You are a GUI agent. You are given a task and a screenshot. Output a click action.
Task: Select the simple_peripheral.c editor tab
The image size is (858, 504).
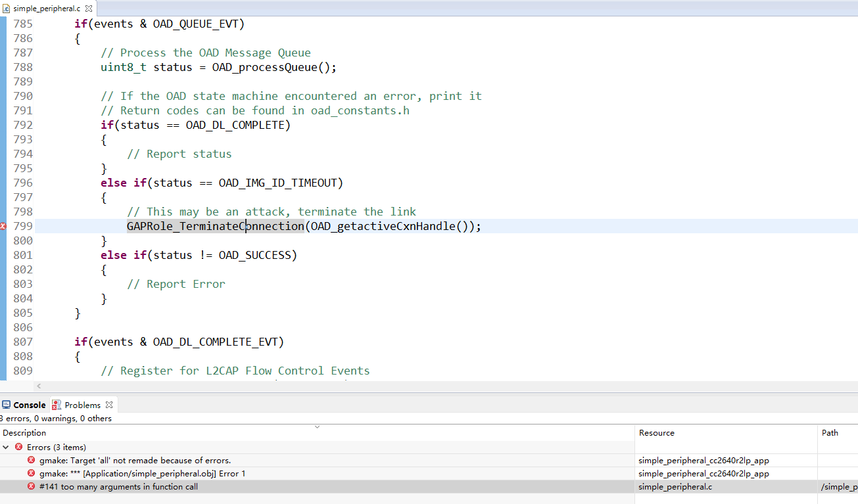click(47, 9)
